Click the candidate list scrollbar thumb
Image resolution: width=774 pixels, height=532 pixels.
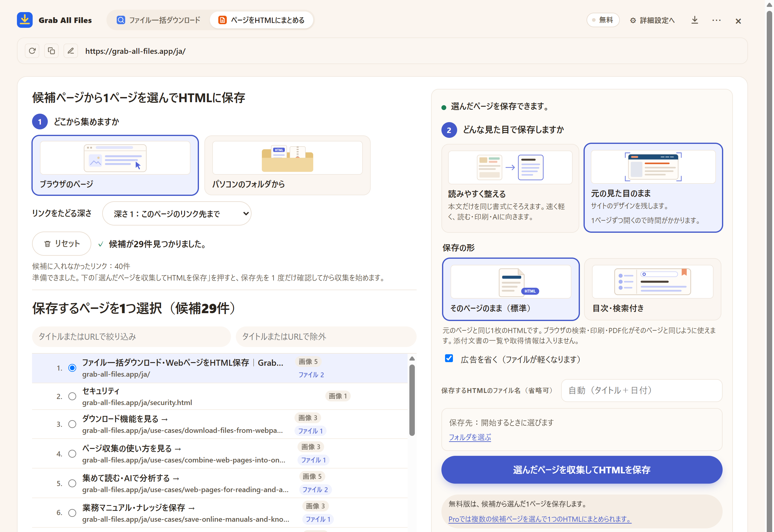tap(412, 400)
